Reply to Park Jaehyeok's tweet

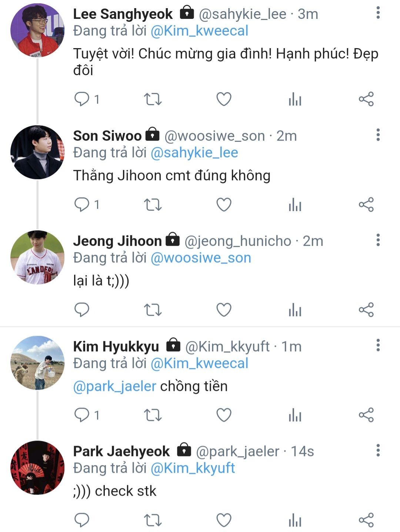[82, 520]
